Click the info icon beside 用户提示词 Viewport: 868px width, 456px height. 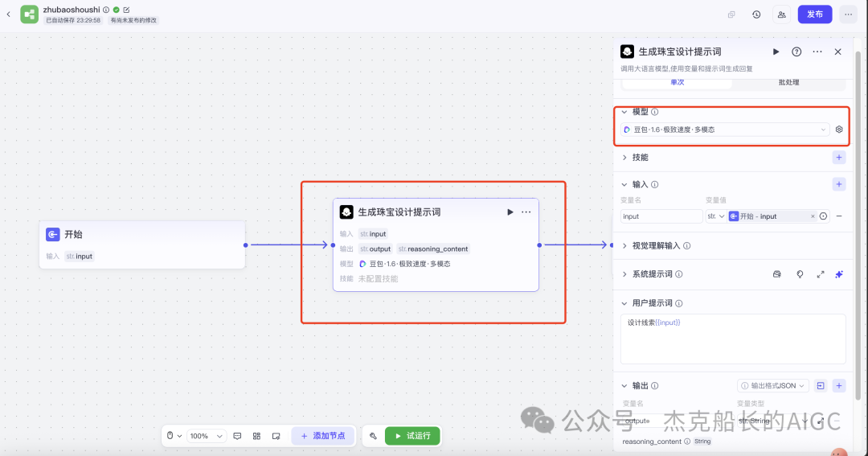click(678, 304)
